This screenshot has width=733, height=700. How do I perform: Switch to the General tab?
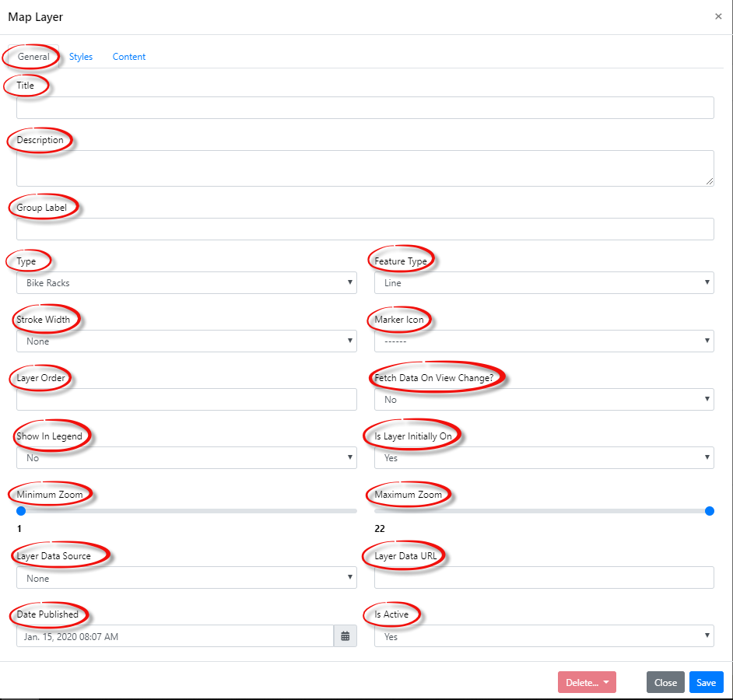pos(33,57)
